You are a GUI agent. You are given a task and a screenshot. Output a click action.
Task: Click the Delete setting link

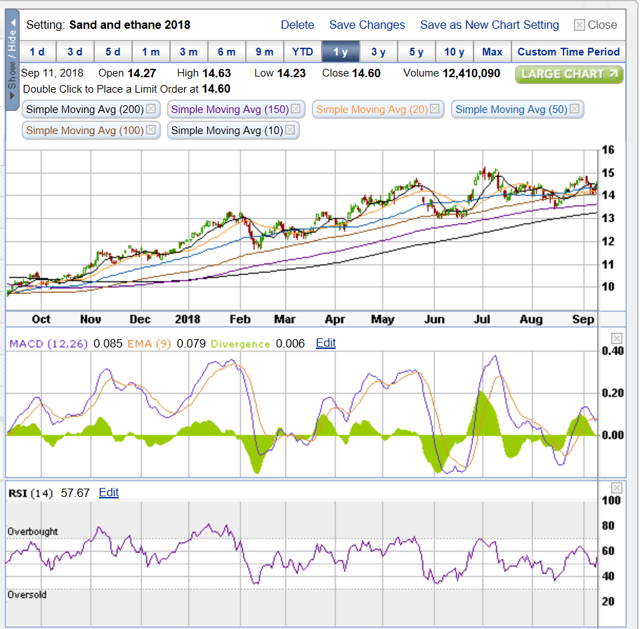tap(298, 25)
